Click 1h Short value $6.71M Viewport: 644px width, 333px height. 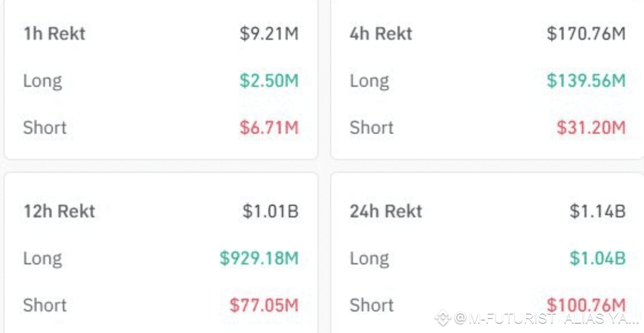click(269, 127)
